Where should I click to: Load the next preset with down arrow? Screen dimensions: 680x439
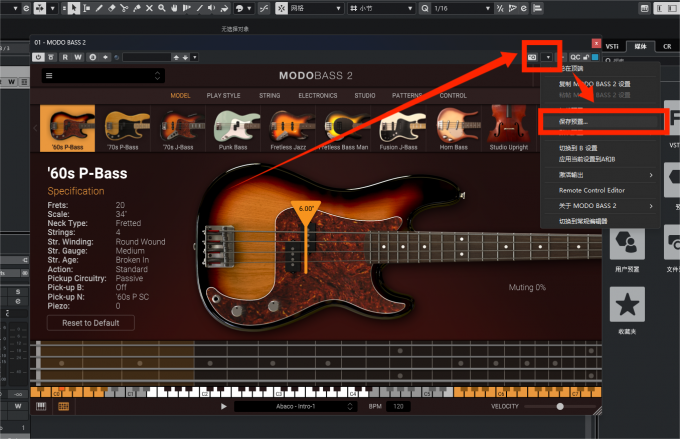coord(186,57)
